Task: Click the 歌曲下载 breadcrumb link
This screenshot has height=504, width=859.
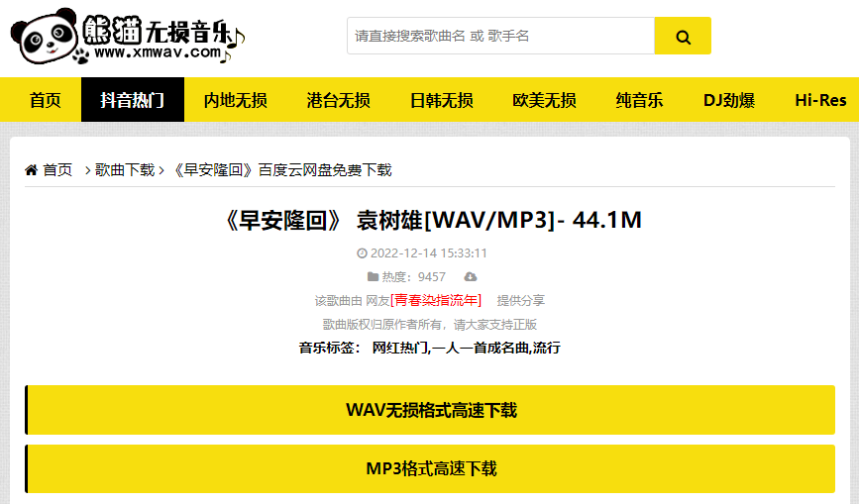Action: click(x=125, y=170)
